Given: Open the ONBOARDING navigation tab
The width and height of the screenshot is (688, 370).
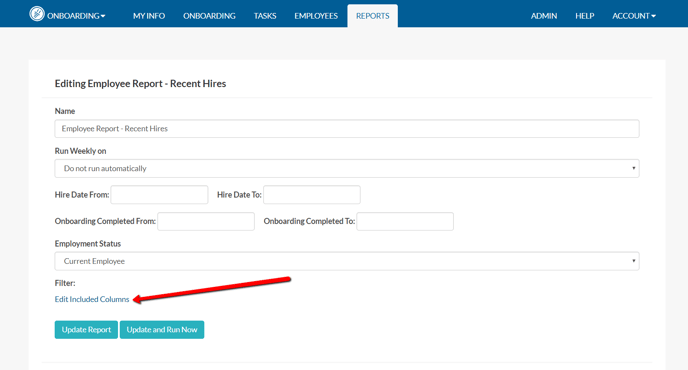Looking at the screenshot, I should click(x=209, y=16).
